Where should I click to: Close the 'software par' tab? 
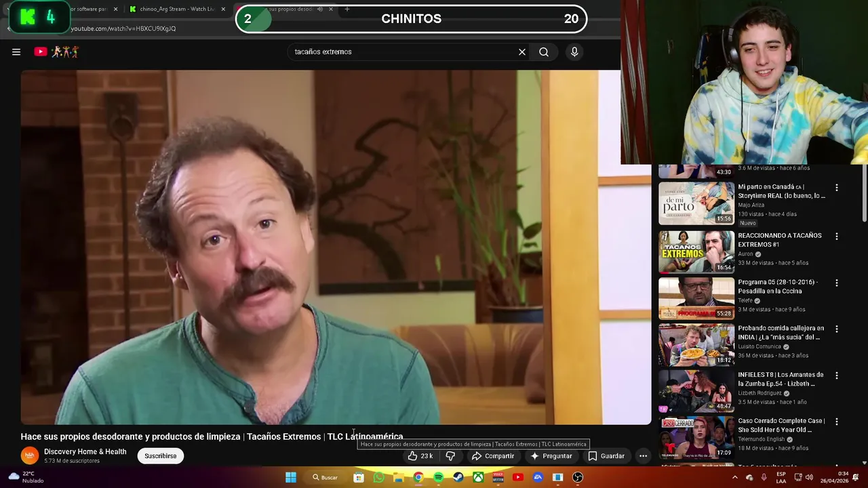point(115,9)
